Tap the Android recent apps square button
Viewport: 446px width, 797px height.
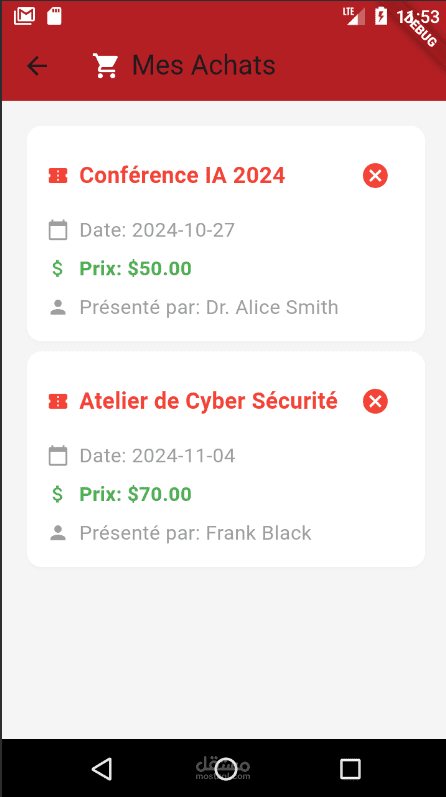click(350, 769)
